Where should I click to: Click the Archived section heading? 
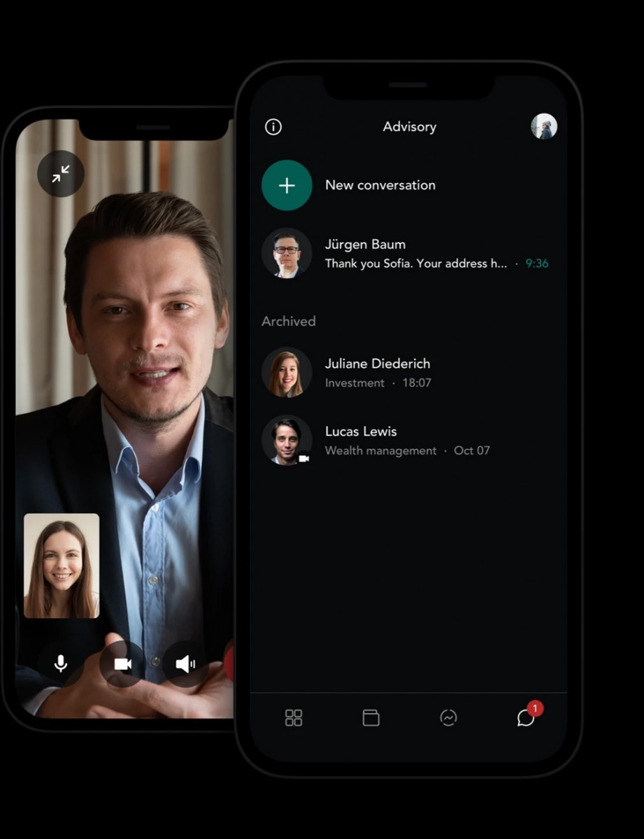[289, 321]
